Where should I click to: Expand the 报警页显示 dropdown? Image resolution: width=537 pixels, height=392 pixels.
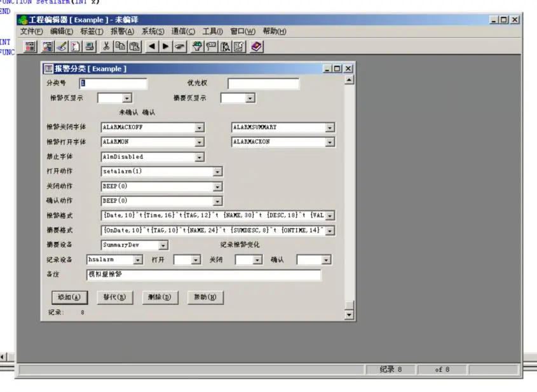pyautogui.click(x=126, y=98)
